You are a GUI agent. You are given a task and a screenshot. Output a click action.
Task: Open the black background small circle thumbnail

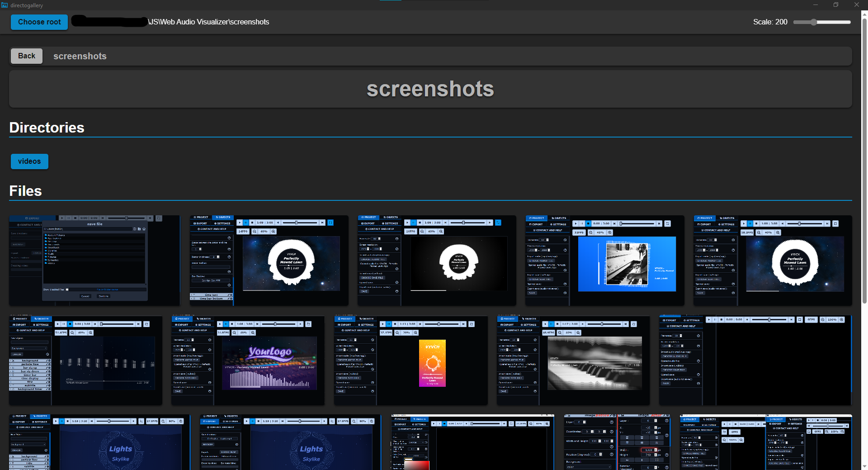437,260
